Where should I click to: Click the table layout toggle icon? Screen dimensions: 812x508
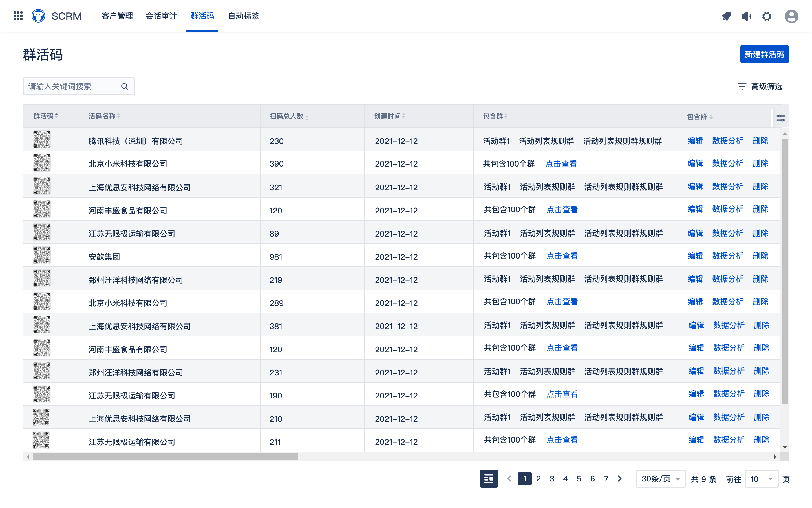(x=489, y=478)
